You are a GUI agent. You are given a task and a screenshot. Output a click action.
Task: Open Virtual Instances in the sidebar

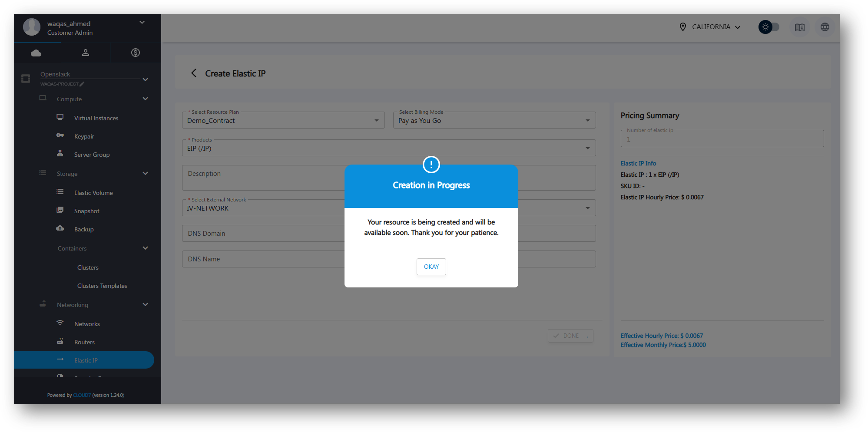(96, 118)
